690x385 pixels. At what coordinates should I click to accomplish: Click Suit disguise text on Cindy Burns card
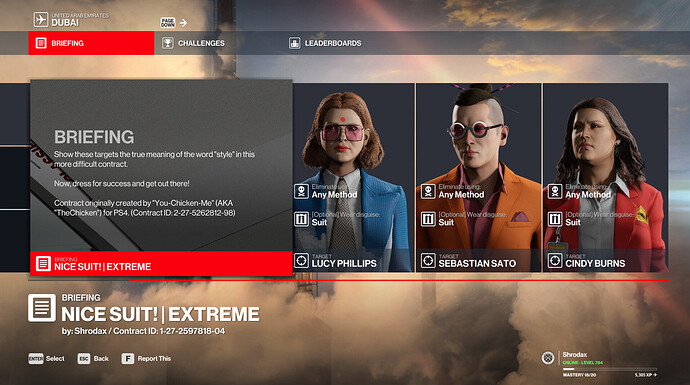point(573,222)
